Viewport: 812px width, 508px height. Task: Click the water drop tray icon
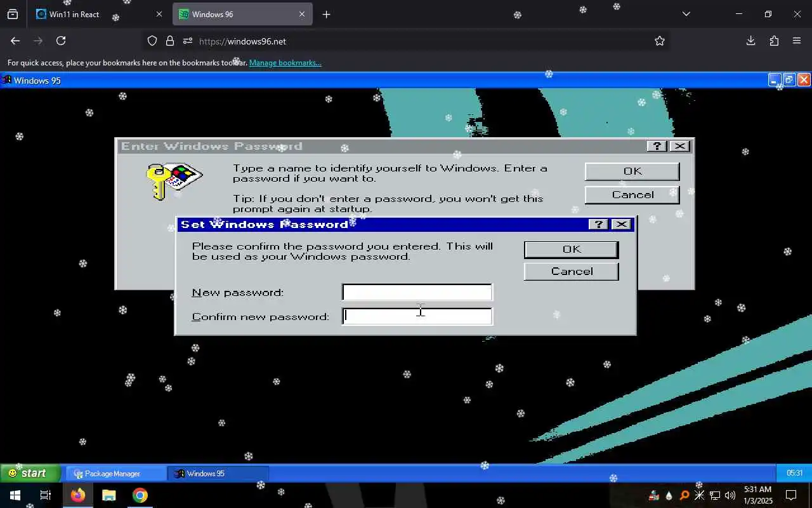[669, 495]
